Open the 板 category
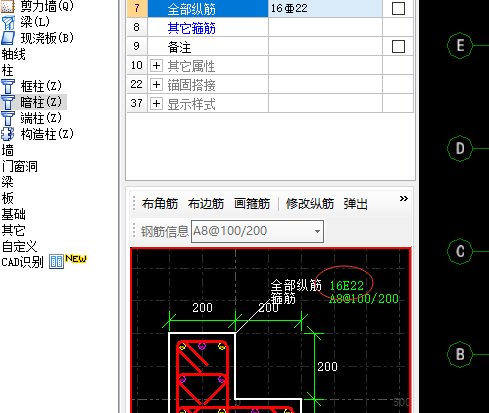 tap(7, 198)
